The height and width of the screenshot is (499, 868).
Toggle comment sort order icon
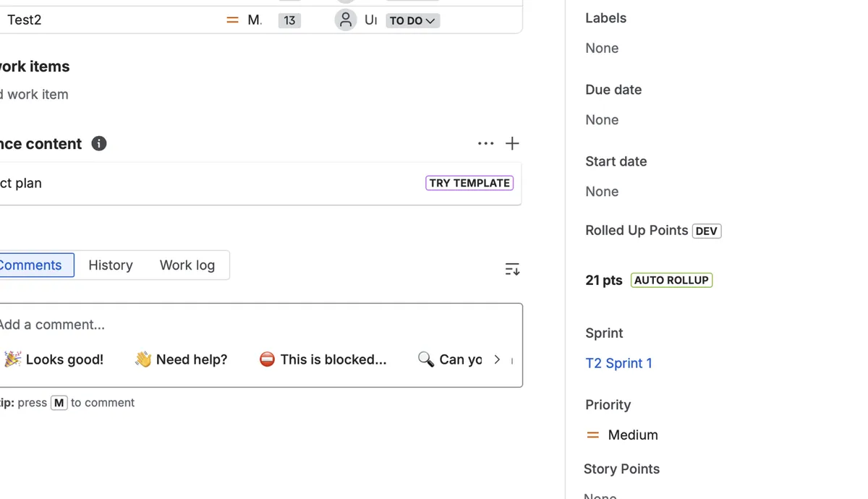[x=512, y=269]
